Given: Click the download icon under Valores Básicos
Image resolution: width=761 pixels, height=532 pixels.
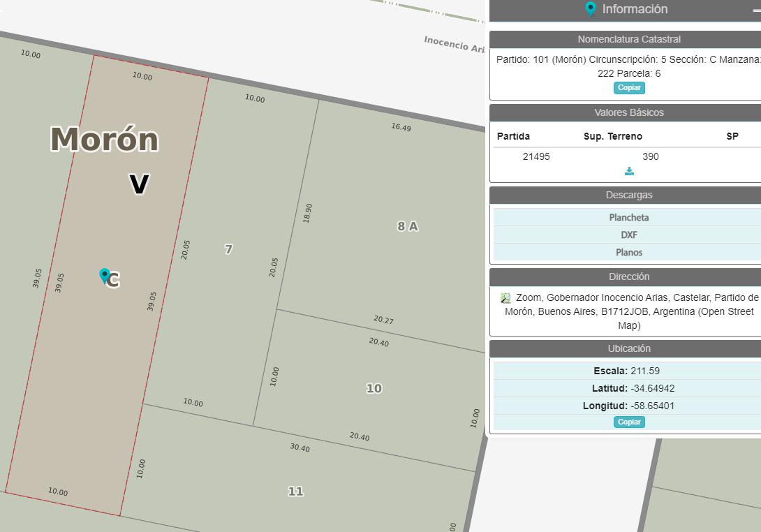Looking at the screenshot, I should tap(629, 171).
